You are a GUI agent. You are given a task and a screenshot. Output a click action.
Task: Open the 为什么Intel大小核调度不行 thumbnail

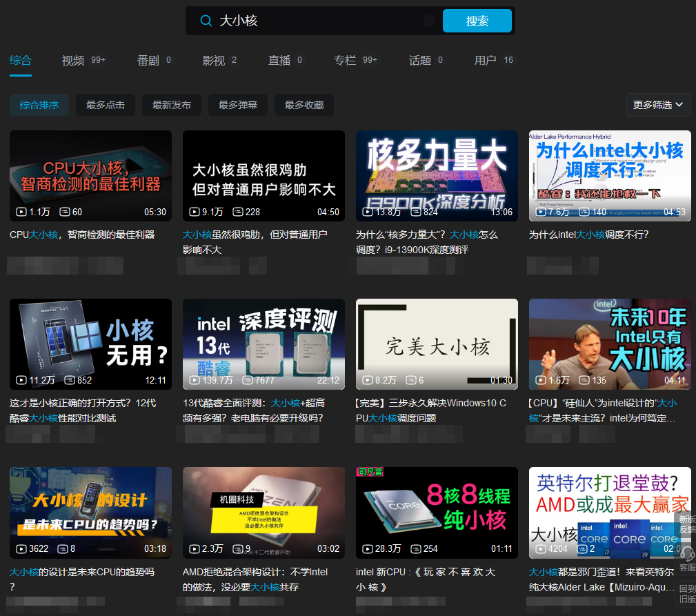pos(610,176)
